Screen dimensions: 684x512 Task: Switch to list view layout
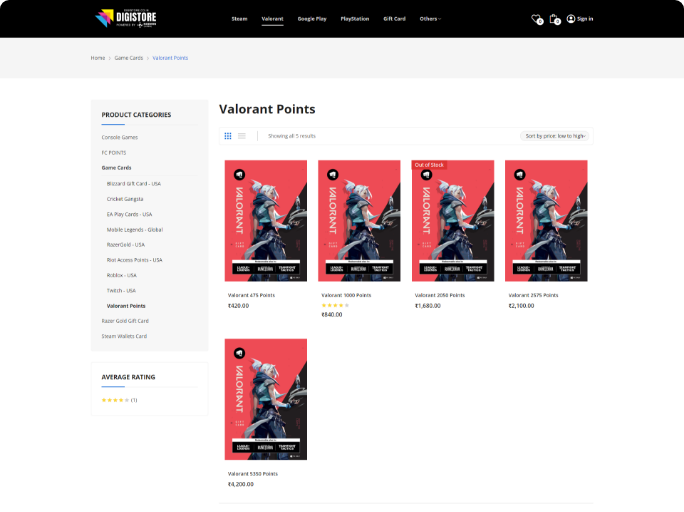[242, 136]
